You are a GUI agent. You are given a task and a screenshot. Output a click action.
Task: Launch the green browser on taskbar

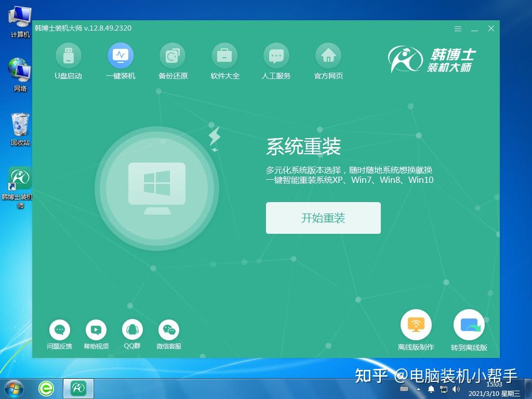coord(46,389)
